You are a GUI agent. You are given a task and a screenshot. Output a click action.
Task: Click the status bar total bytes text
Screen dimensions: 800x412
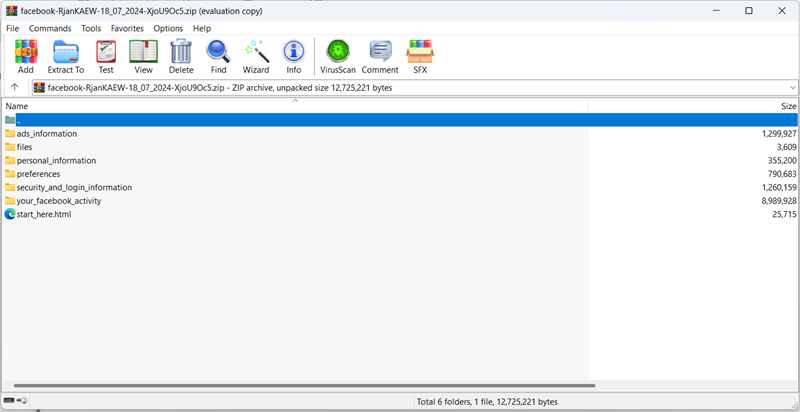487,402
